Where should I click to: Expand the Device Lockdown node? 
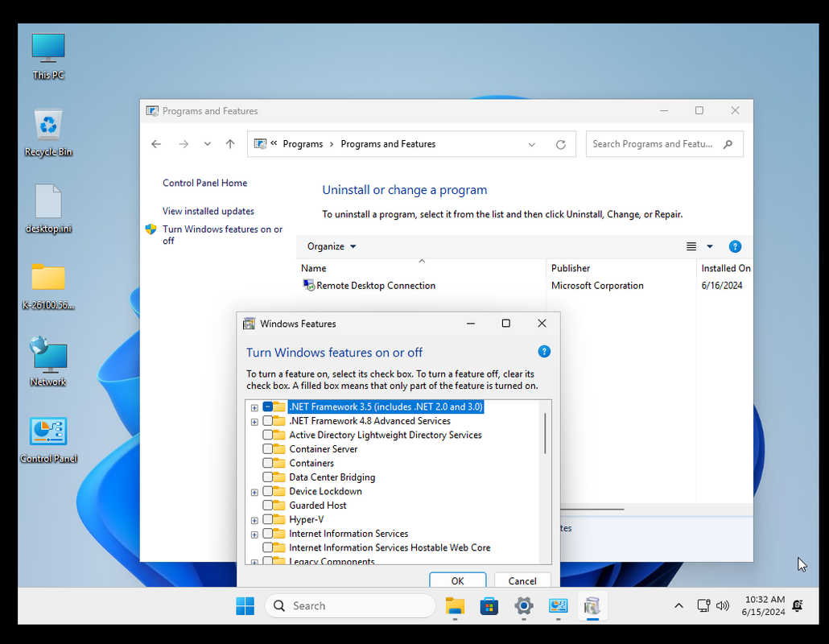point(254,492)
